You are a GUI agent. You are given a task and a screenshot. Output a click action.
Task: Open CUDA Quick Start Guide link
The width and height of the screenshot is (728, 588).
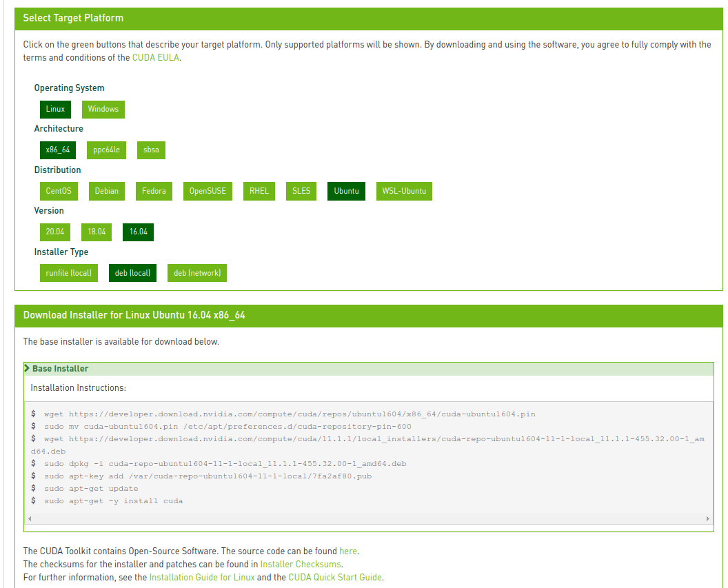click(x=335, y=578)
